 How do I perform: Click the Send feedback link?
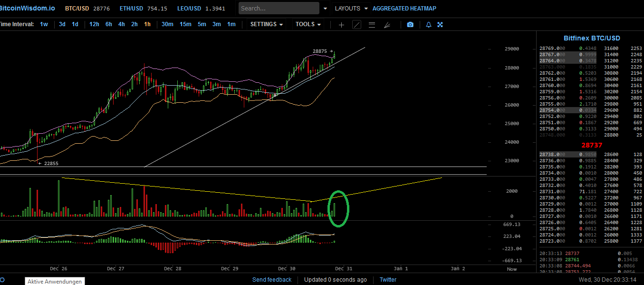coord(272,280)
